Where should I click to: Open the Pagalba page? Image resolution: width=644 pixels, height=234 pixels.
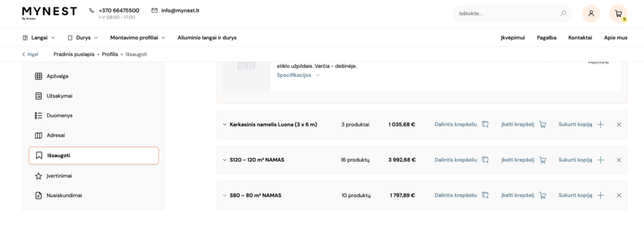point(547,37)
